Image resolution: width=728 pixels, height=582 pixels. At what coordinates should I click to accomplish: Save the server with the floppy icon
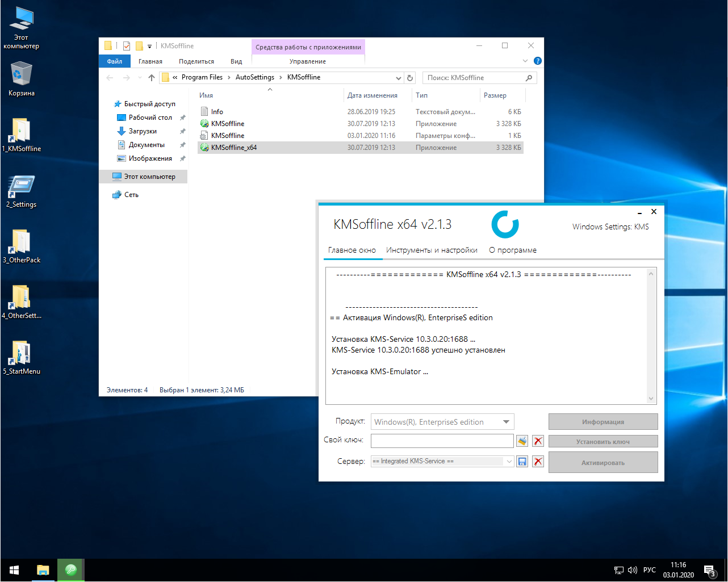coord(522,462)
